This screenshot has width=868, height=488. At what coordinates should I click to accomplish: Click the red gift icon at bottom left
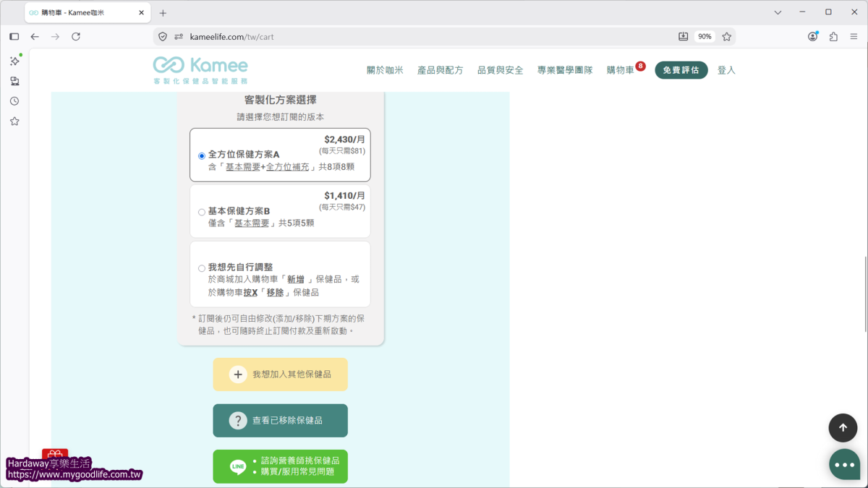[55, 454]
